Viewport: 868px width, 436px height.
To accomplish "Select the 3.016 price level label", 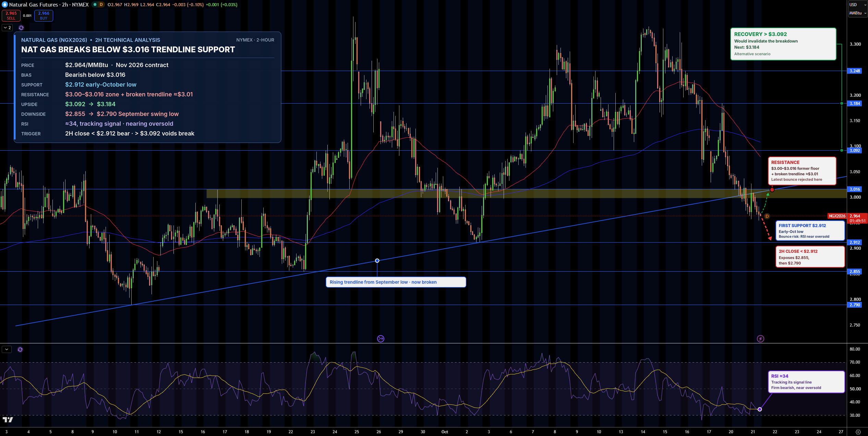I will (855, 189).
